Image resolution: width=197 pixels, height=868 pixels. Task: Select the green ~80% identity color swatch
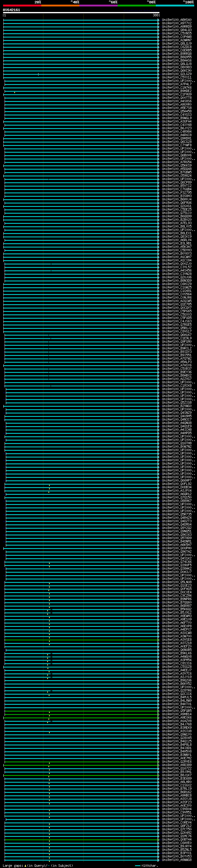click(137, 6)
